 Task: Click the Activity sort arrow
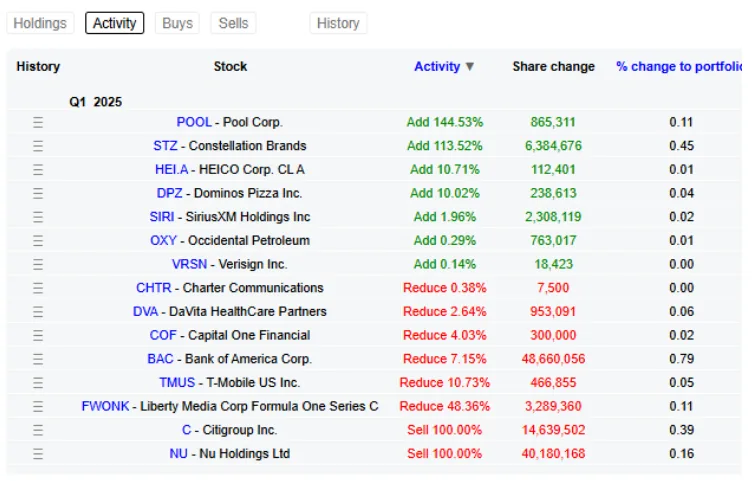point(470,67)
